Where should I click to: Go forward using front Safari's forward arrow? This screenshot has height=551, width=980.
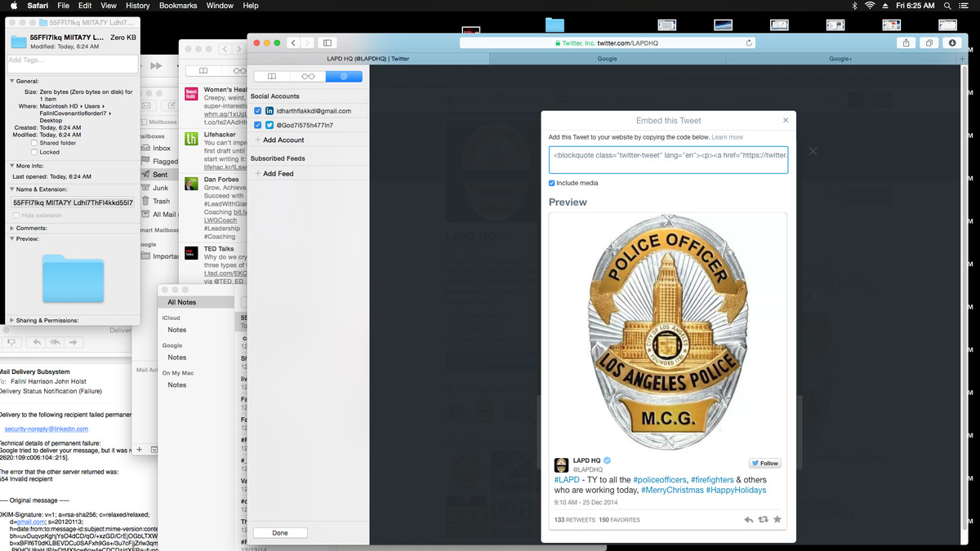[x=308, y=42]
